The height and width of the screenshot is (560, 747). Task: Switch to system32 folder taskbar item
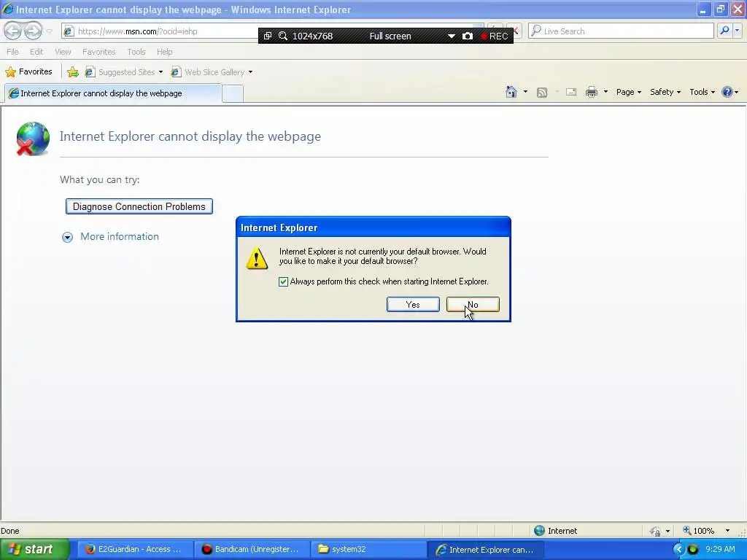coord(368,550)
